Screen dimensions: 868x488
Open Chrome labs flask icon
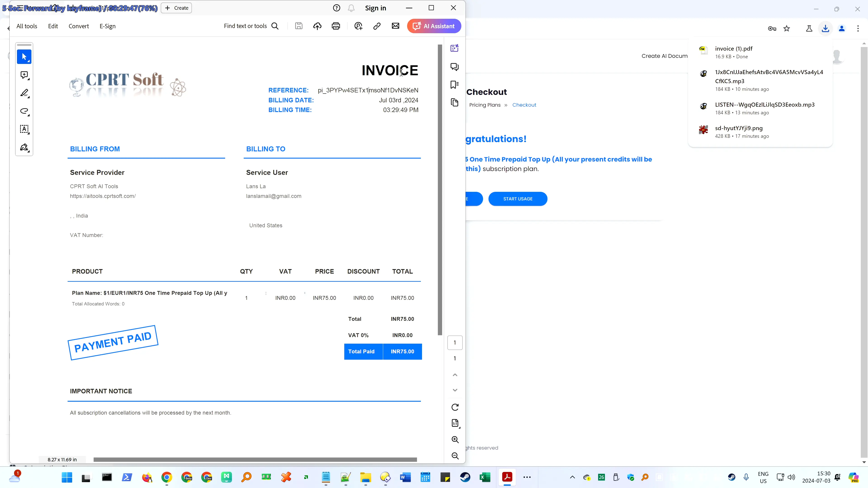[809, 29]
